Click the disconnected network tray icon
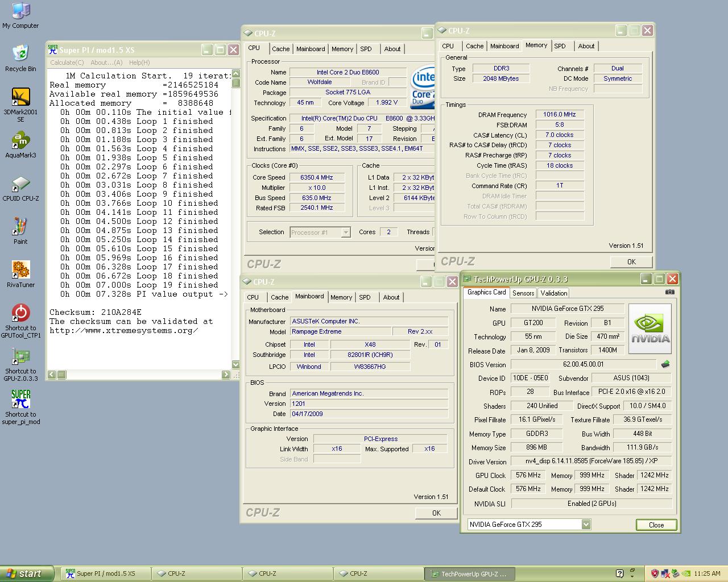Image resolution: width=728 pixels, height=582 pixels. point(665,573)
